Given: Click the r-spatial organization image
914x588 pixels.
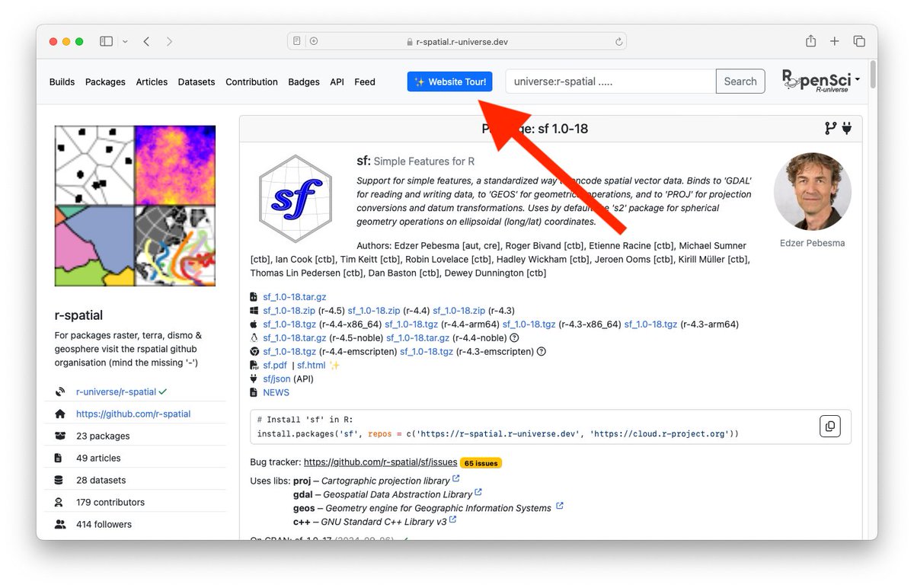Looking at the screenshot, I should (135, 206).
